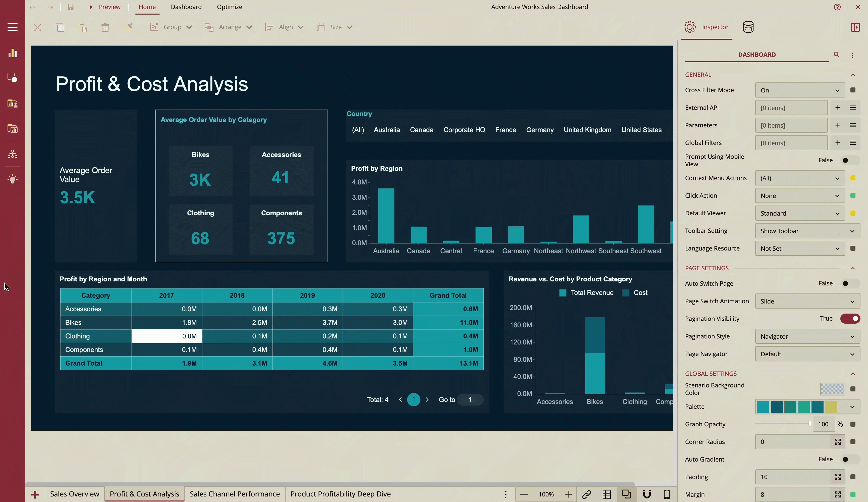Image resolution: width=868 pixels, height=502 pixels.
Task: Open the lightbulb insights icon in sidebar
Action: tap(12, 179)
